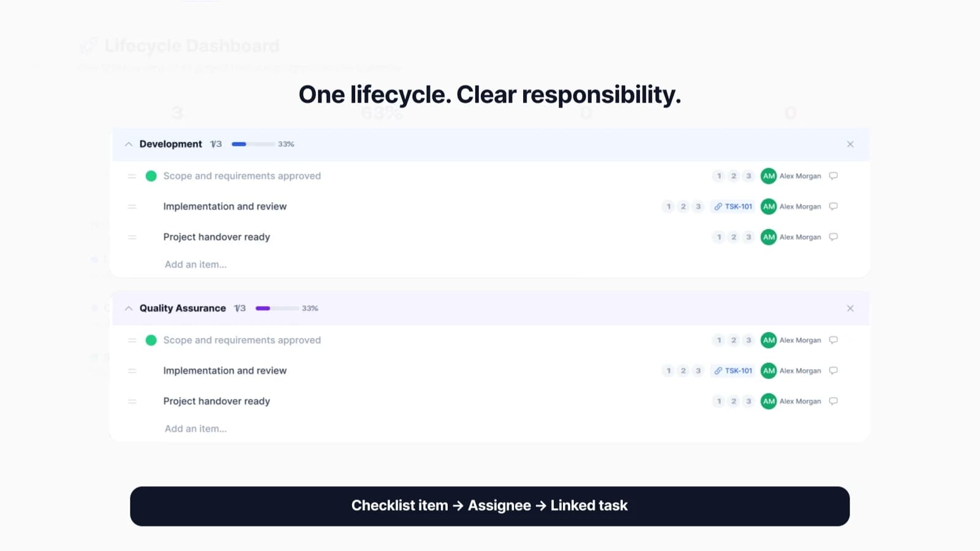Open linked task TSK-101 in Development section
This screenshot has width=980, height=551.
click(x=733, y=207)
